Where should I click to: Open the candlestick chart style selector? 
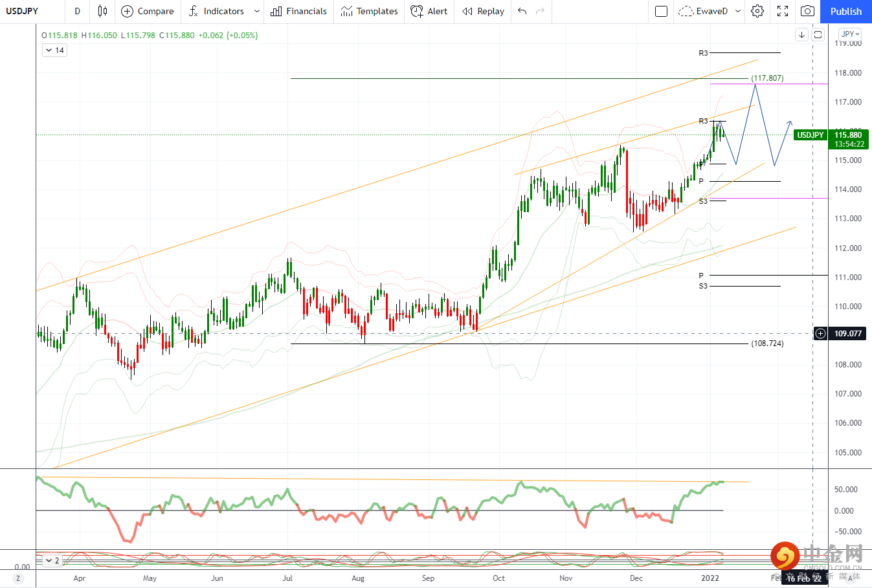(x=102, y=11)
